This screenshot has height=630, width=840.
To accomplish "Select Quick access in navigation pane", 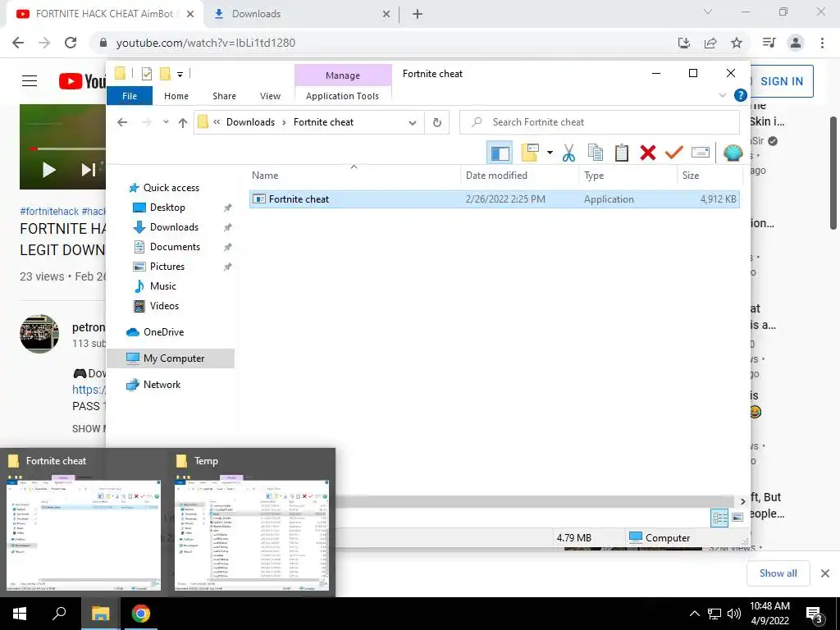I will pos(171,188).
